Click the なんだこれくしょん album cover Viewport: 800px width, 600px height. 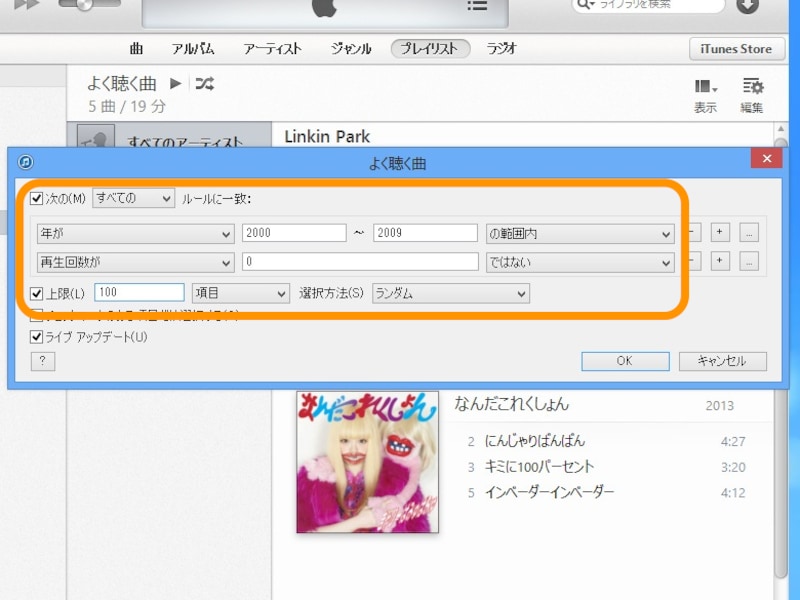coord(367,462)
